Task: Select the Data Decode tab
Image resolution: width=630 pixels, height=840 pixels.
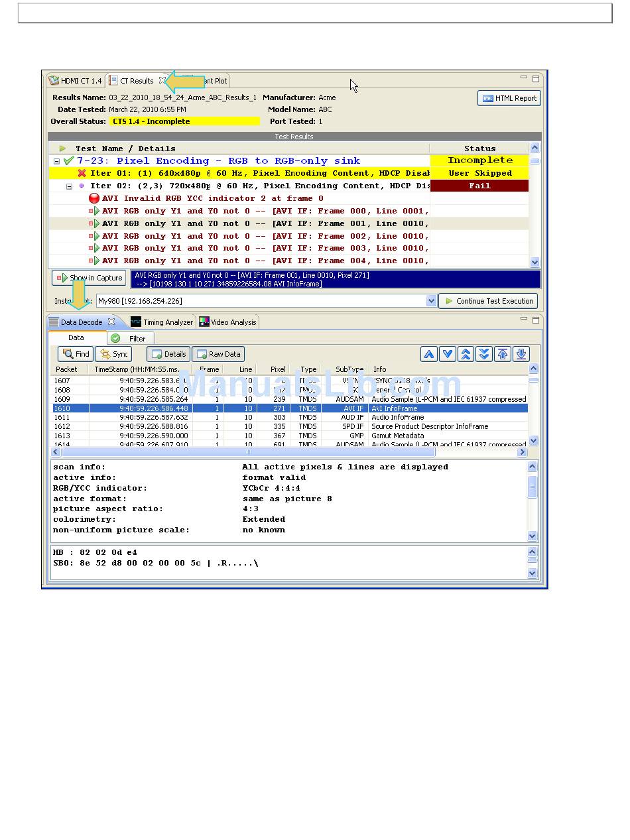Action: point(83,322)
